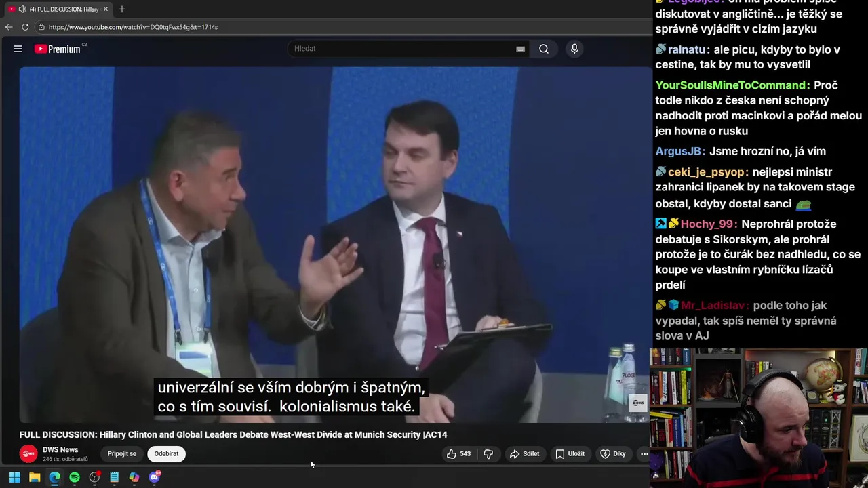Open Spotify from the taskbar
868x488 pixels.
pos(75,477)
